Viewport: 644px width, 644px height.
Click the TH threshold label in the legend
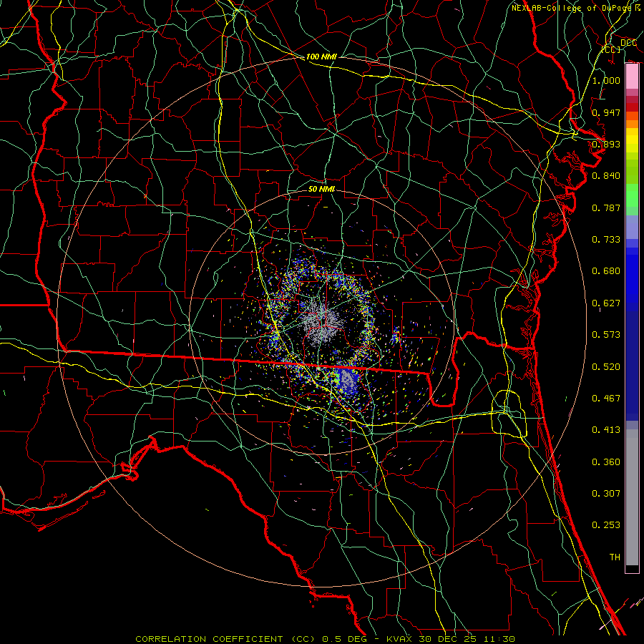point(615,557)
